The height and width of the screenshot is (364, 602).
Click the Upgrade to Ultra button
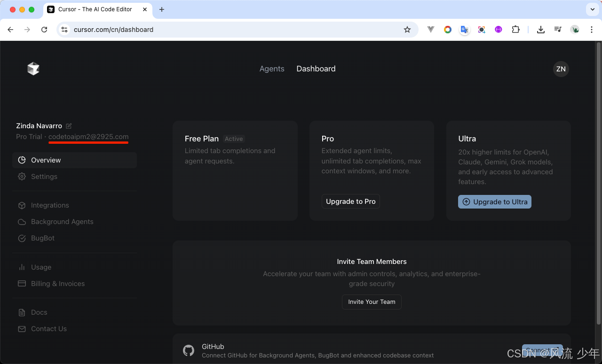495,201
